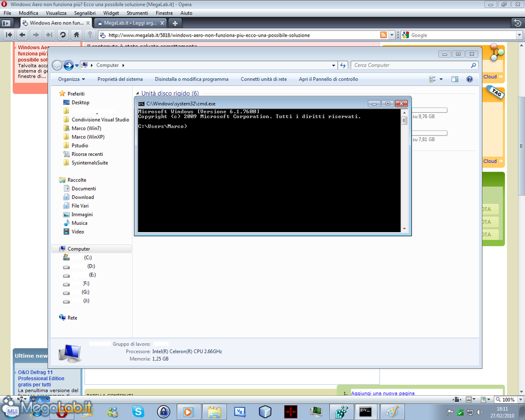Click the Explorer forward arrow button
This screenshot has height=420, width=525.
click(x=68, y=65)
